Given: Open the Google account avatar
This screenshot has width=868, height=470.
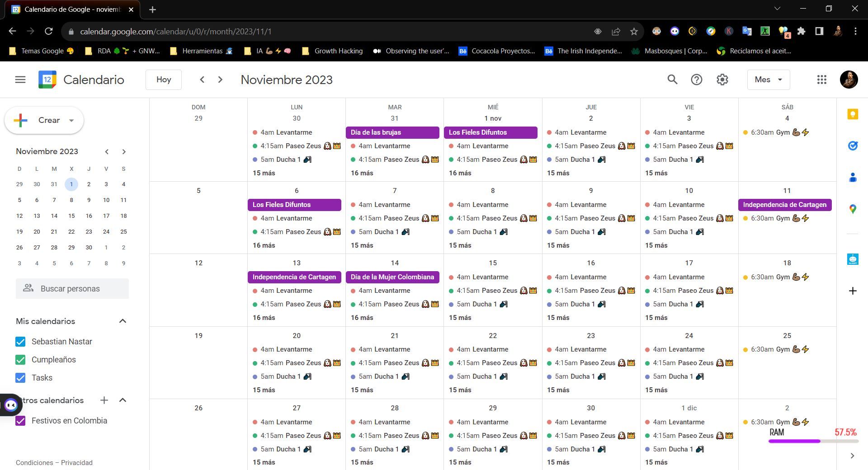Looking at the screenshot, I should click(849, 80).
